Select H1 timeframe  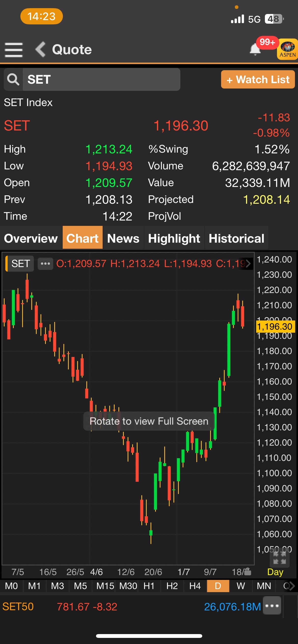click(149, 586)
